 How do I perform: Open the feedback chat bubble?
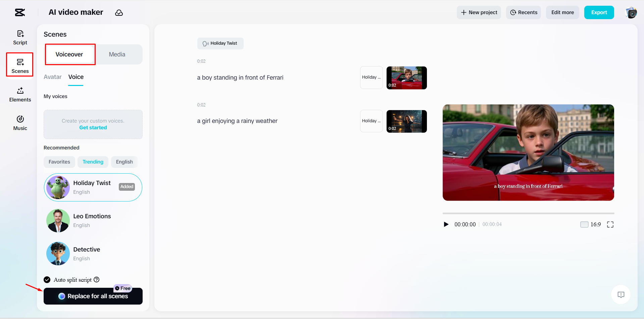click(621, 294)
